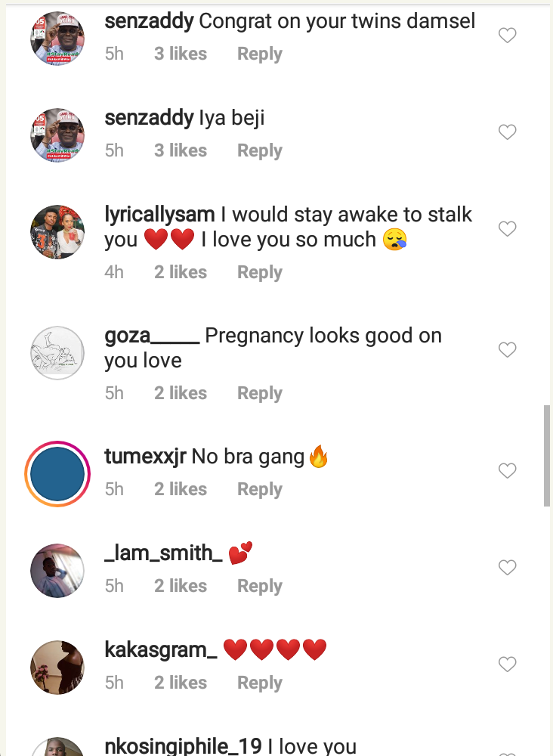Reply to tumexxjr's comment
This screenshot has height=756, width=553.
(x=259, y=490)
